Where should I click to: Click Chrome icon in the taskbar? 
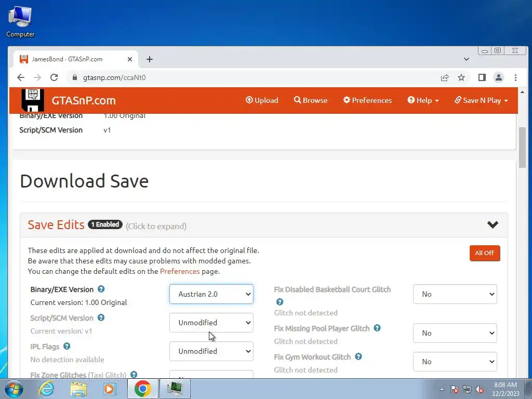click(142, 389)
